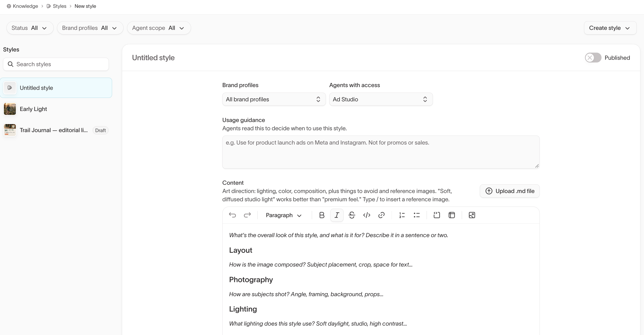The width and height of the screenshot is (644, 335).
Task: Open the Paragraph format dropdown
Action: 284,215
